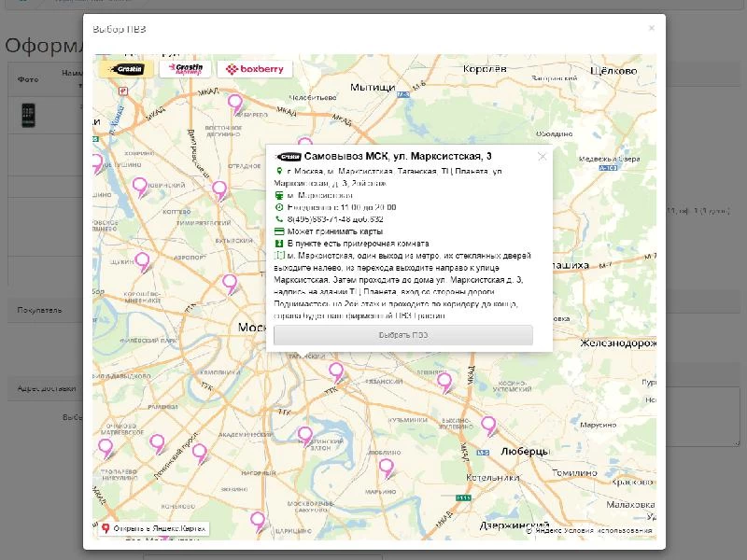Select pink pin near Аэропорт district
This screenshot has width=747, height=560.
tap(230, 284)
